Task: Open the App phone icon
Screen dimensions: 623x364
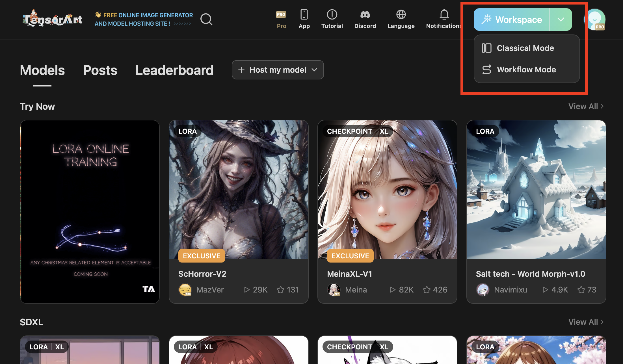Action: [x=304, y=14]
